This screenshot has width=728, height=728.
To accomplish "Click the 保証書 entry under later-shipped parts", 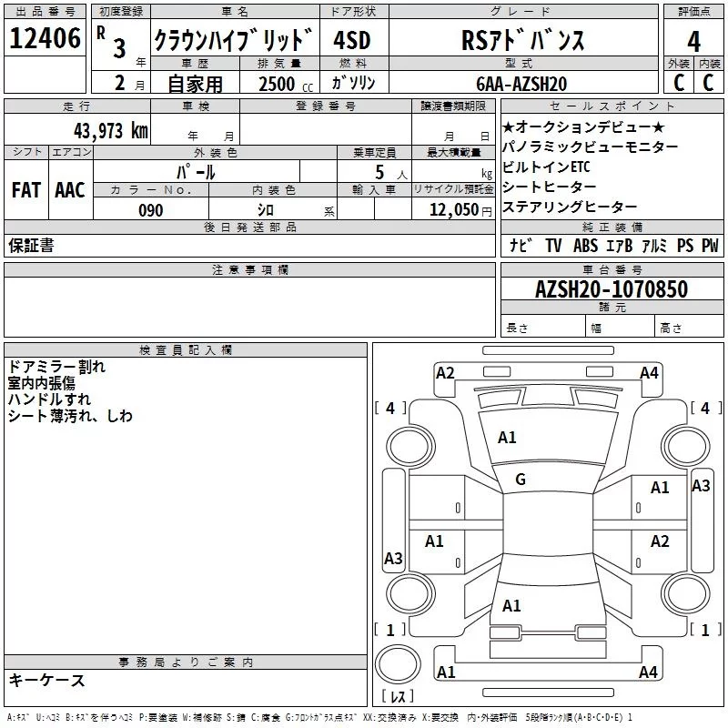I will [31, 245].
